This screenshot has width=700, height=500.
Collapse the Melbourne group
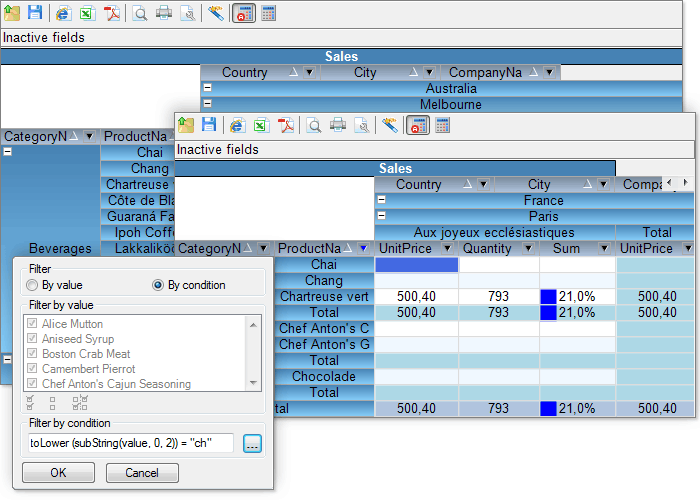[x=208, y=104]
